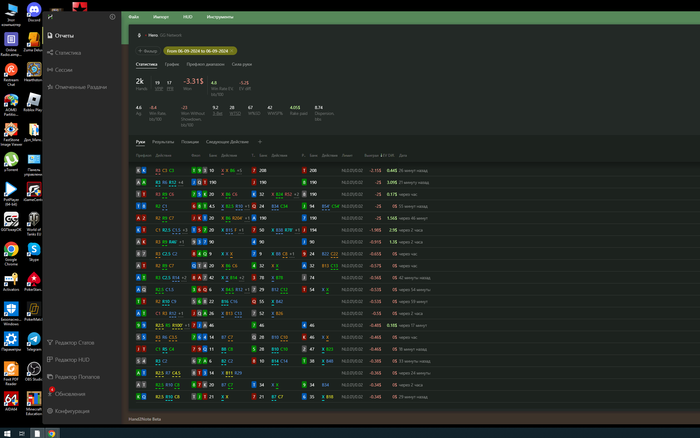Collapse the sidebar using the Hand2Note logo
Screen dimensions: 700x438
click(x=52, y=17)
